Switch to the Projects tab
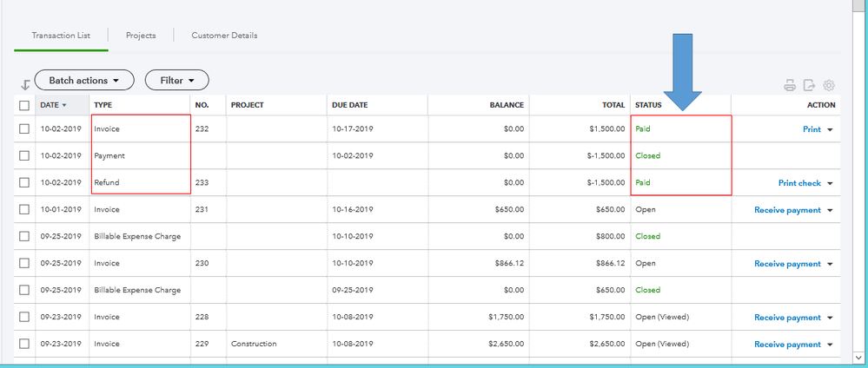The height and width of the screenshot is (368, 868). 141,36
